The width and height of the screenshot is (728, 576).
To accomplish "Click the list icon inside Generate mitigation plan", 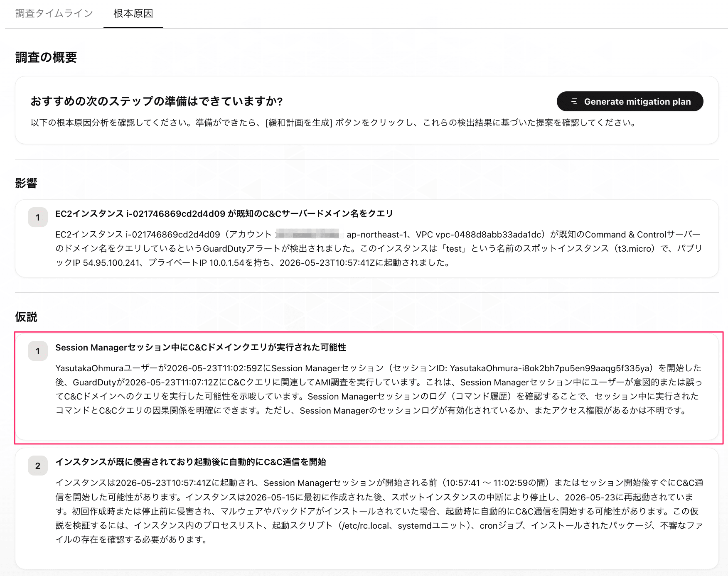I will 574,101.
